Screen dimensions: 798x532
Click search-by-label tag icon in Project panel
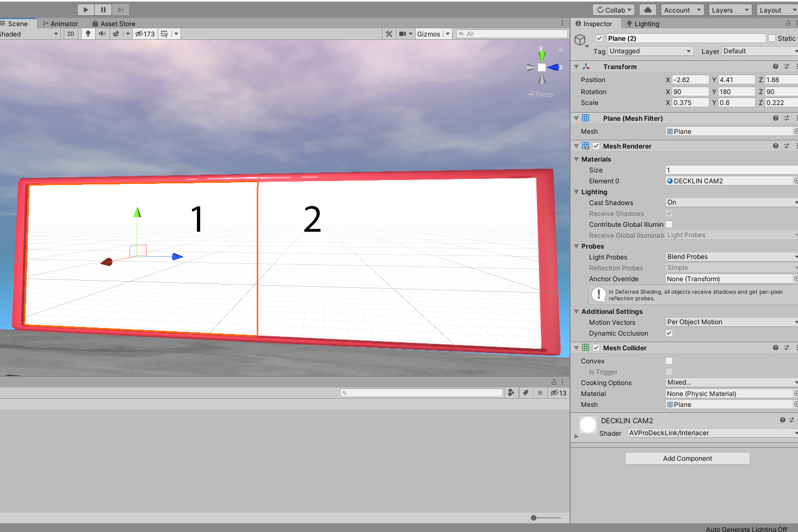tap(525, 392)
